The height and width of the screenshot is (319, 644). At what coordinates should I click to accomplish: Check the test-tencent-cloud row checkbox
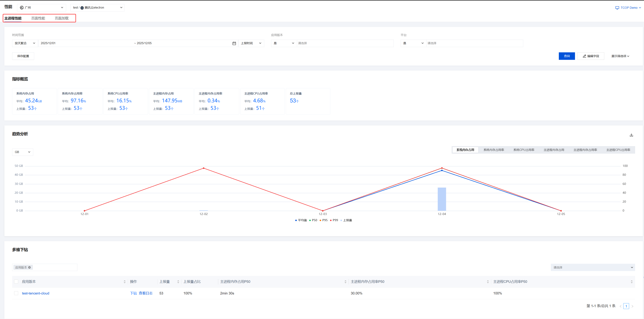(16, 293)
